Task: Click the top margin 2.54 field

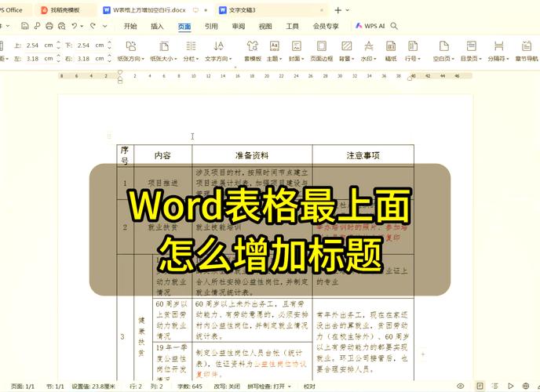Action: point(39,45)
